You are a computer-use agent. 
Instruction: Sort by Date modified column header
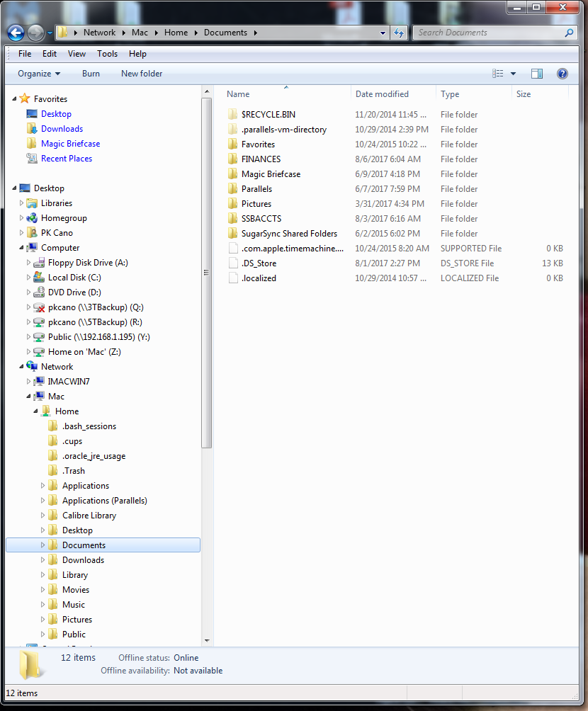[382, 94]
